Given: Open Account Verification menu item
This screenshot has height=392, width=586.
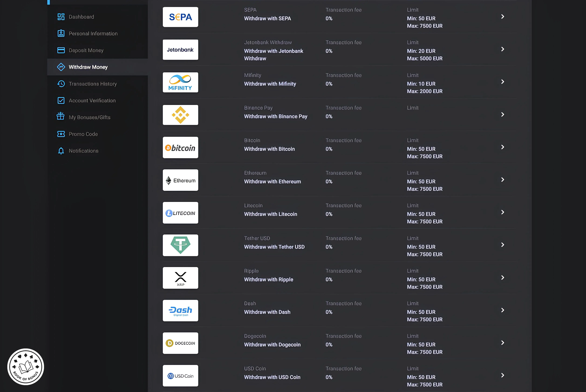Looking at the screenshot, I should tap(98, 100).
